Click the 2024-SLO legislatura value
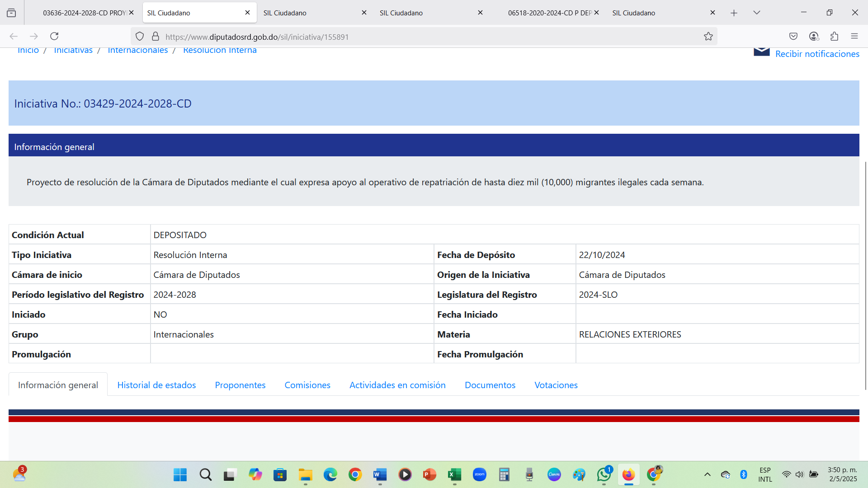The width and height of the screenshot is (868, 488). coord(598,295)
